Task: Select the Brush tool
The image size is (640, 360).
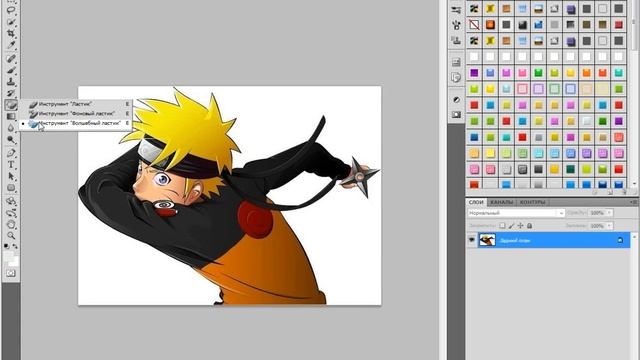Action: coord(11,70)
